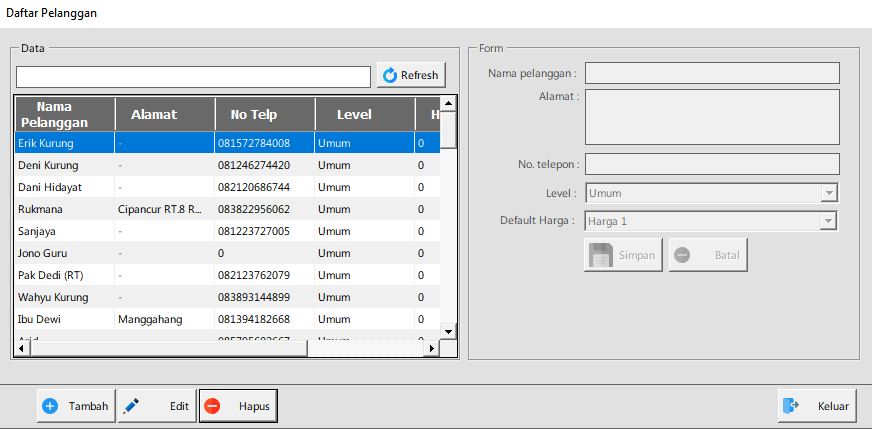The height and width of the screenshot is (429, 872).
Task: Select the Ibu Dewi row
Action: (227, 319)
